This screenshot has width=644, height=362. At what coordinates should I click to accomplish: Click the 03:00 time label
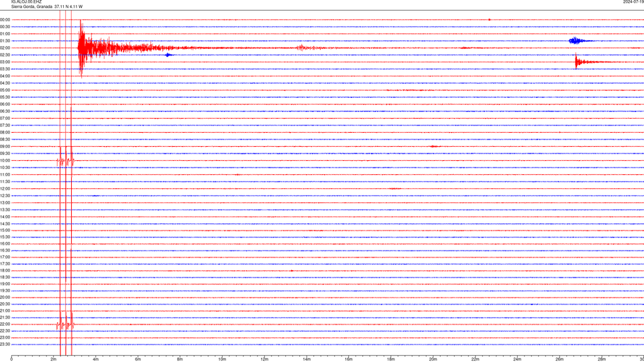[5, 62]
